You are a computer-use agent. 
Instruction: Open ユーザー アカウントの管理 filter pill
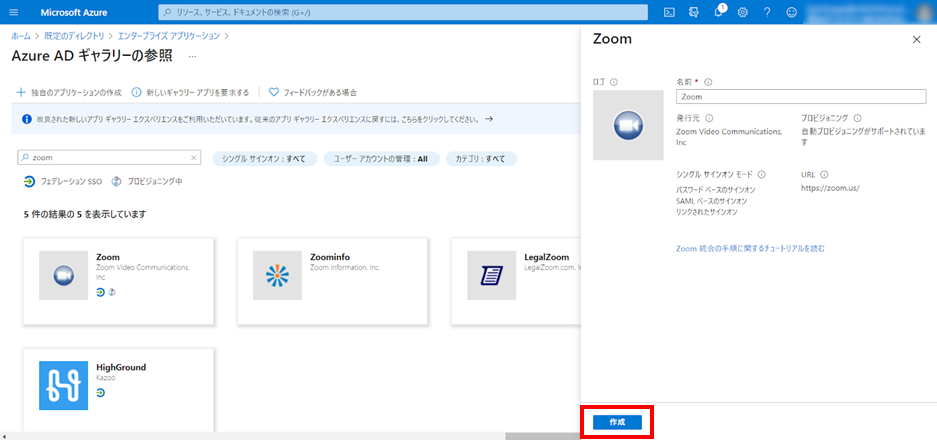[x=381, y=158]
